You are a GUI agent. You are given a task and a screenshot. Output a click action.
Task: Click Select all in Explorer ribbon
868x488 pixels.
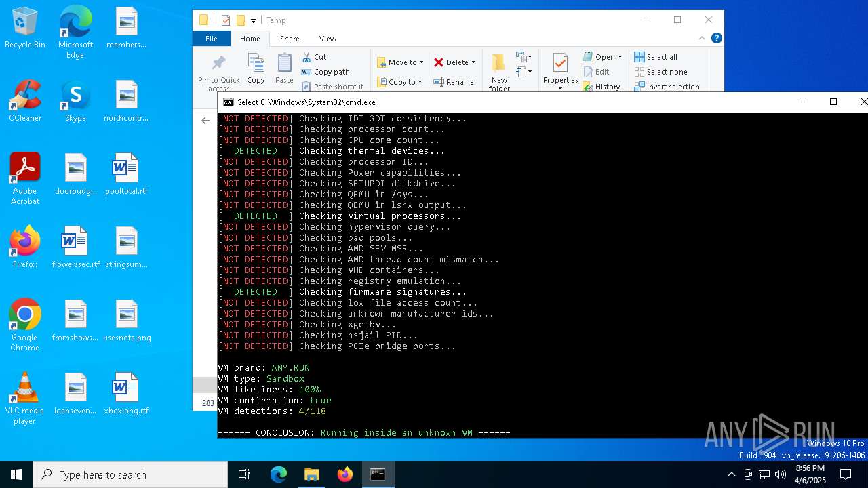656,57
